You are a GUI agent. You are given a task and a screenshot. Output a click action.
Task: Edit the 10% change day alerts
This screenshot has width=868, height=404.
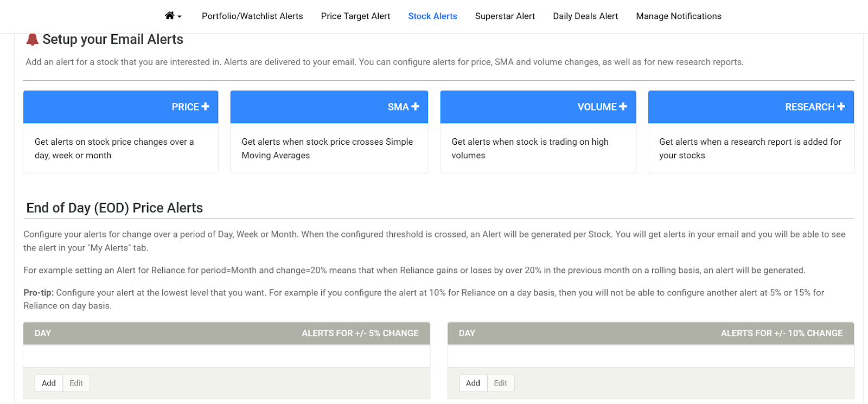coord(501,383)
